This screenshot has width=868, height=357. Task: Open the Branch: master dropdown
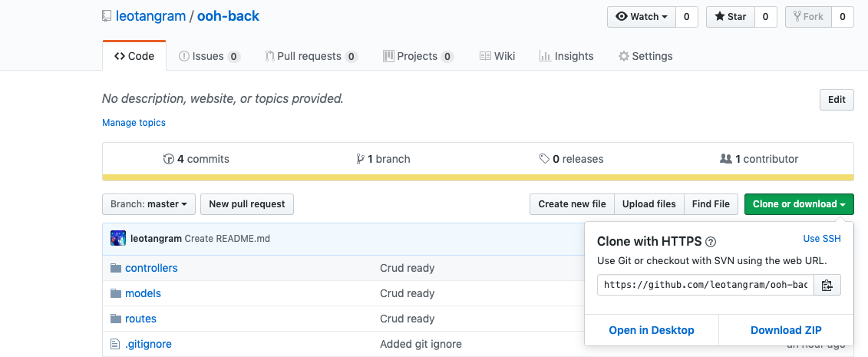click(x=149, y=204)
